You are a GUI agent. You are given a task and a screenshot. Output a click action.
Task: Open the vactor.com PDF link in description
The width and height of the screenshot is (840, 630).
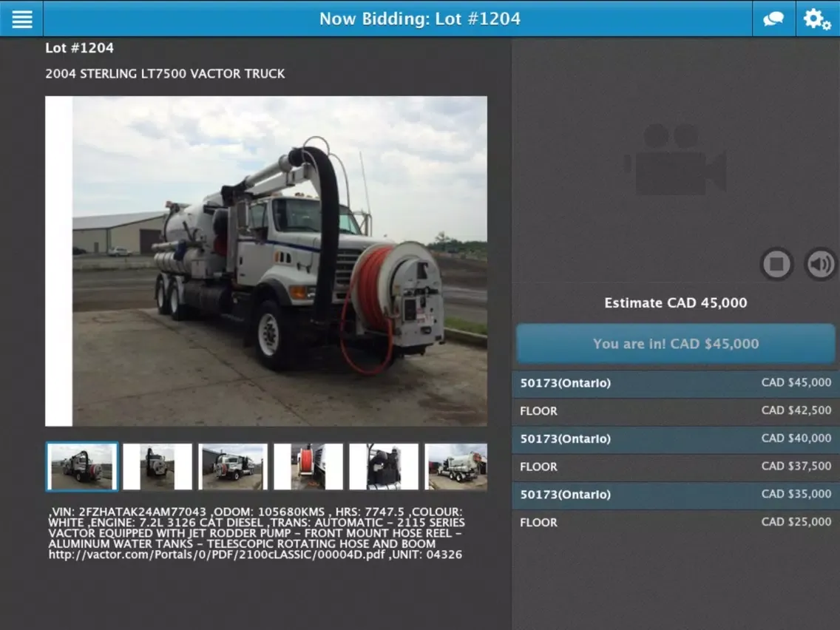pyautogui.click(x=217, y=555)
